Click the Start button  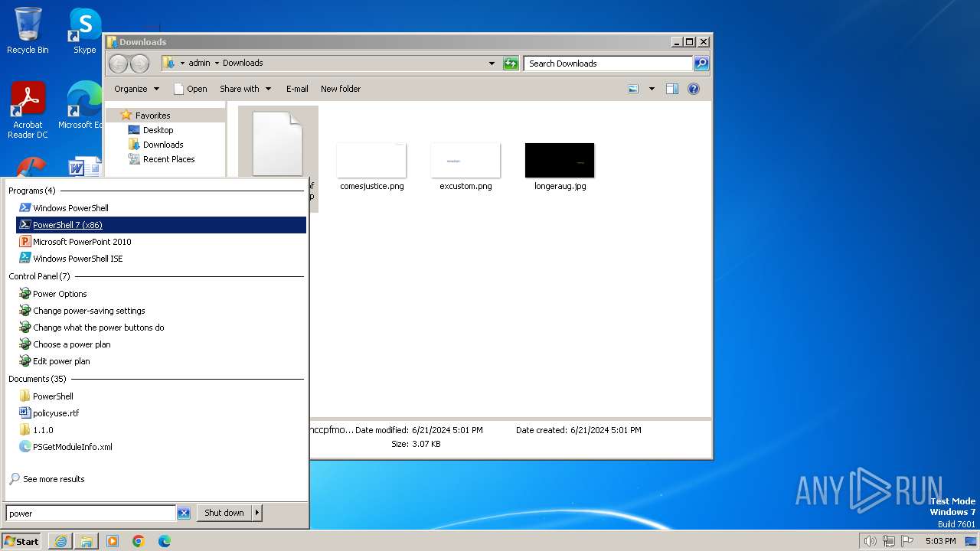(x=21, y=541)
